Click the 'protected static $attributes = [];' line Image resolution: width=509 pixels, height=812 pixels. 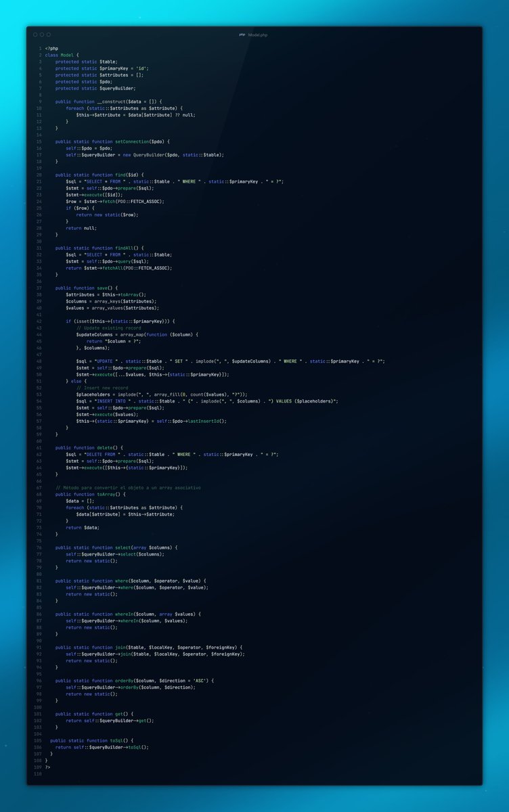click(x=99, y=74)
